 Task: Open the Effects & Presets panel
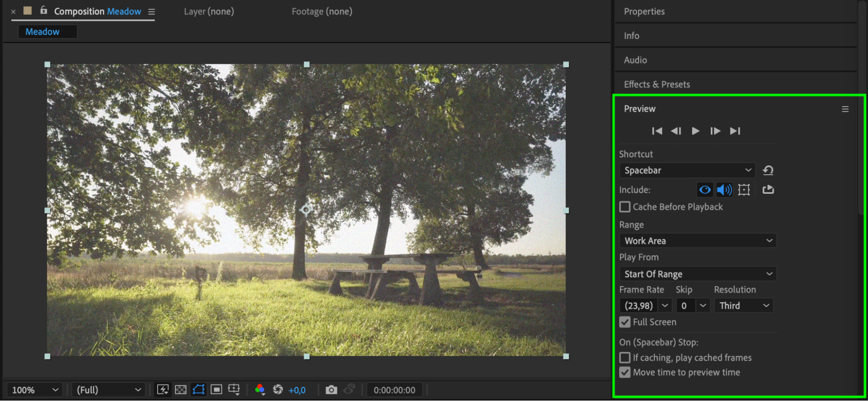[x=657, y=84]
